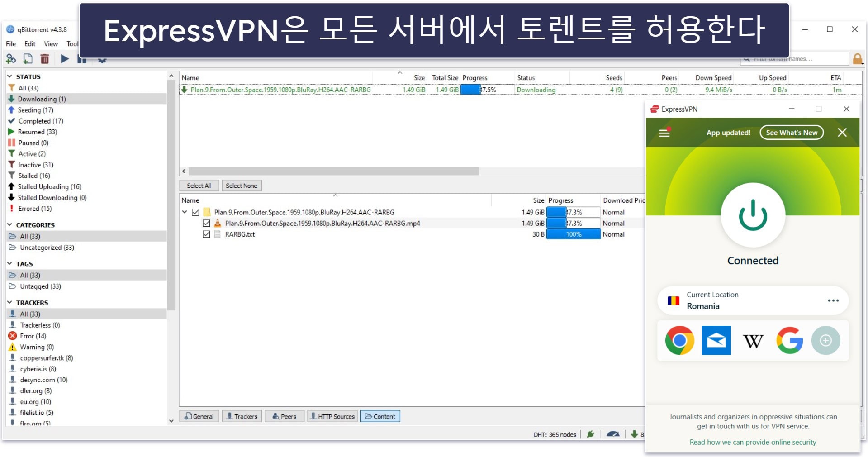Click the alternative speed limits speedometer icon
Viewport: 868px width, 457px height.
[x=613, y=434]
